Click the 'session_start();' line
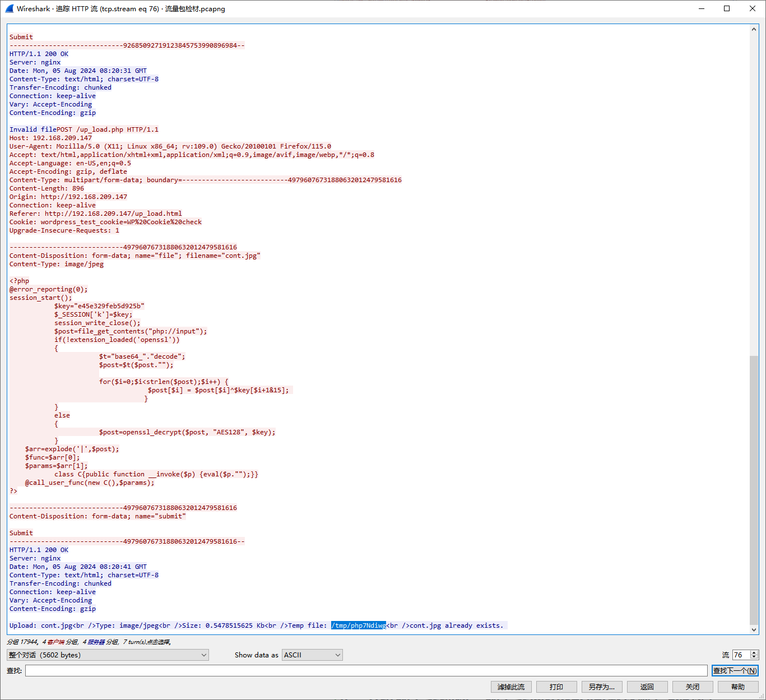 pyautogui.click(x=40, y=298)
